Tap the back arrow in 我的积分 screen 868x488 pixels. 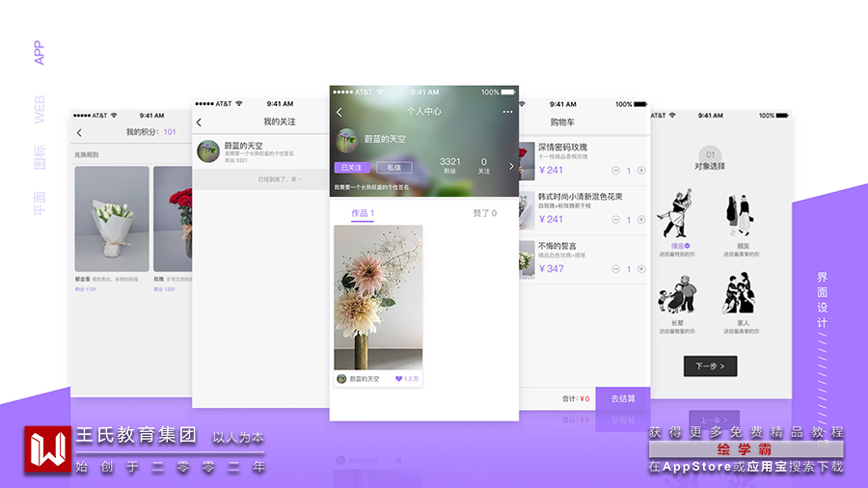pos(79,133)
